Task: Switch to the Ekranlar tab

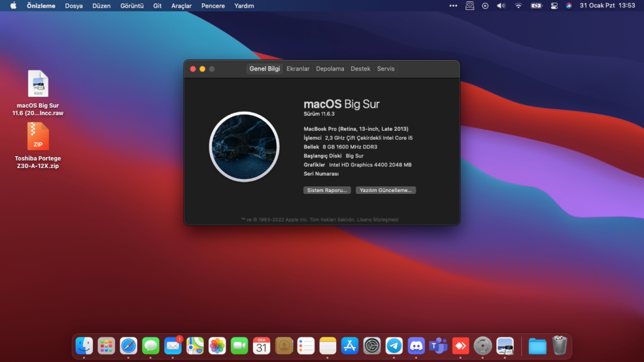Action: click(297, 69)
